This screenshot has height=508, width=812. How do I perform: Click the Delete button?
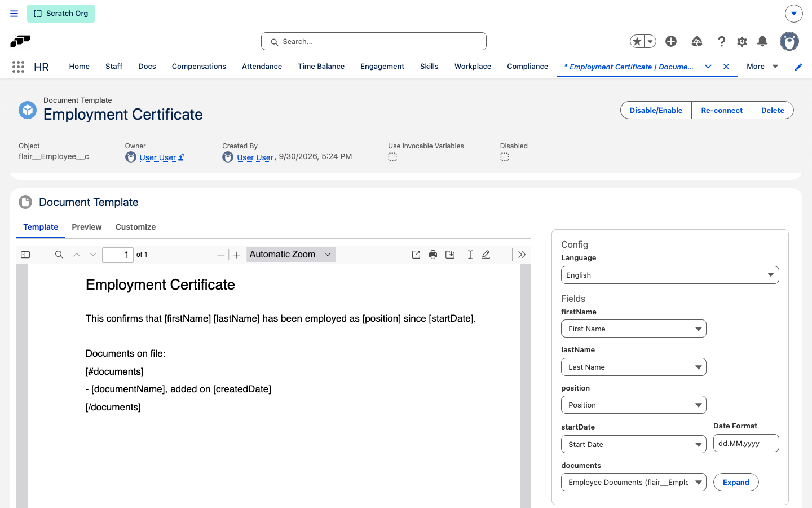click(773, 110)
